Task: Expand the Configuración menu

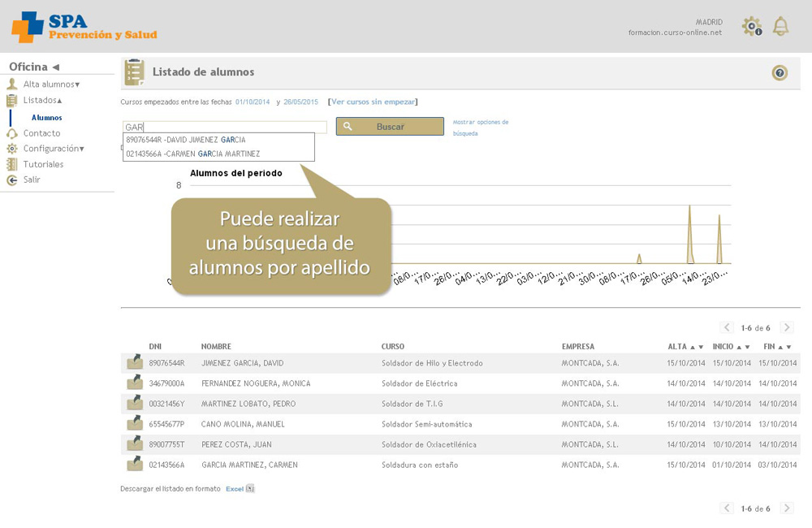Action: (82, 149)
